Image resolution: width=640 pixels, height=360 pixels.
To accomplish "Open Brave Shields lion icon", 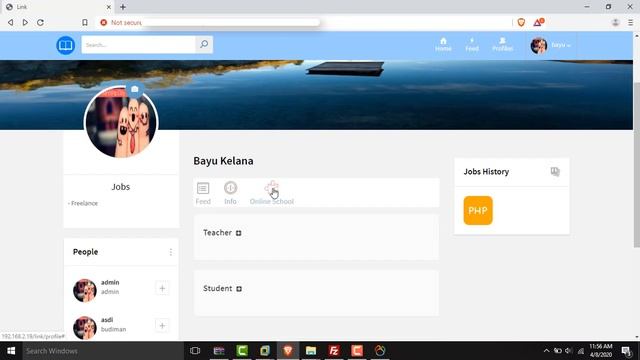I will pyautogui.click(x=521, y=22).
